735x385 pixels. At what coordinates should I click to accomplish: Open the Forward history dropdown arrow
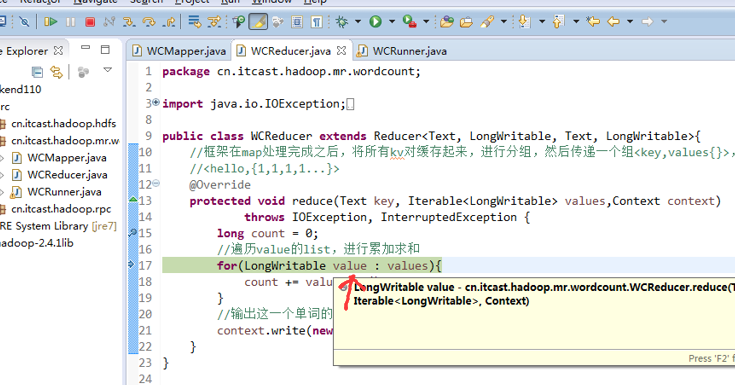(664, 22)
